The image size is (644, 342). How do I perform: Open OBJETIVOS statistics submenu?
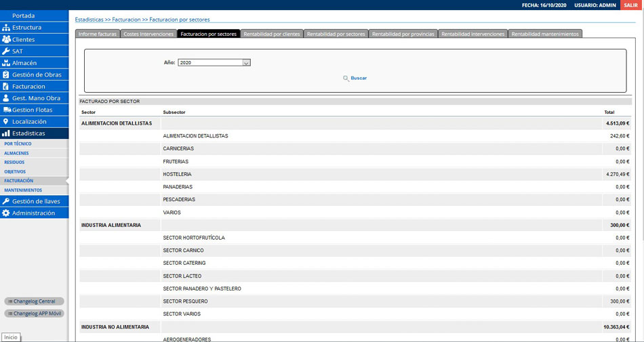[15, 172]
